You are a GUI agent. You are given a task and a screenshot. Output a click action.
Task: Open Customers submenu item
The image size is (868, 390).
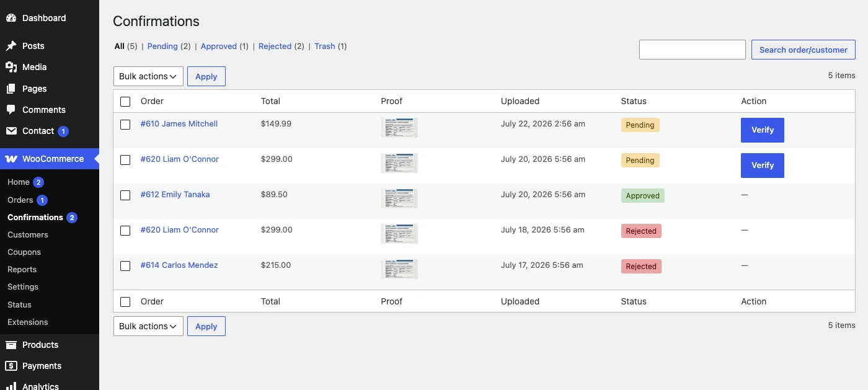(28, 235)
